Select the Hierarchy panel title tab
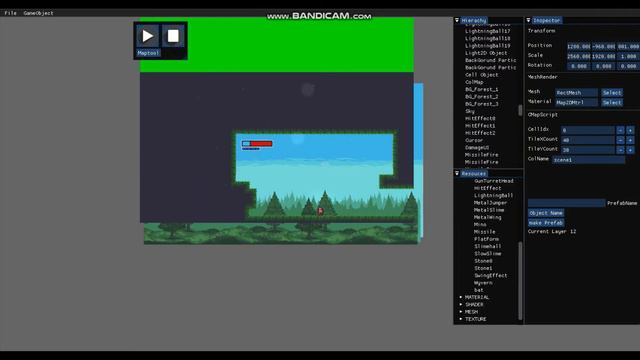This screenshot has width=640, height=360. pyautogui.click(x=474, y=20)
